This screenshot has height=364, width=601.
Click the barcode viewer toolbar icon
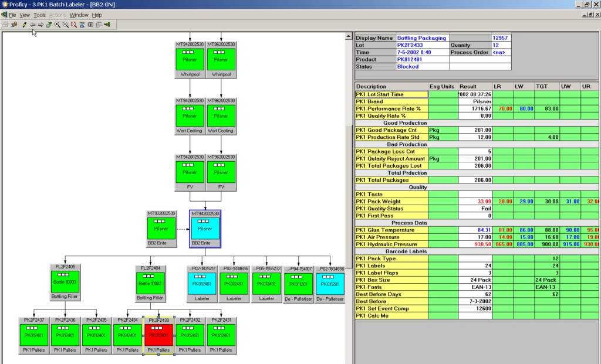click(x=90, y=25)
